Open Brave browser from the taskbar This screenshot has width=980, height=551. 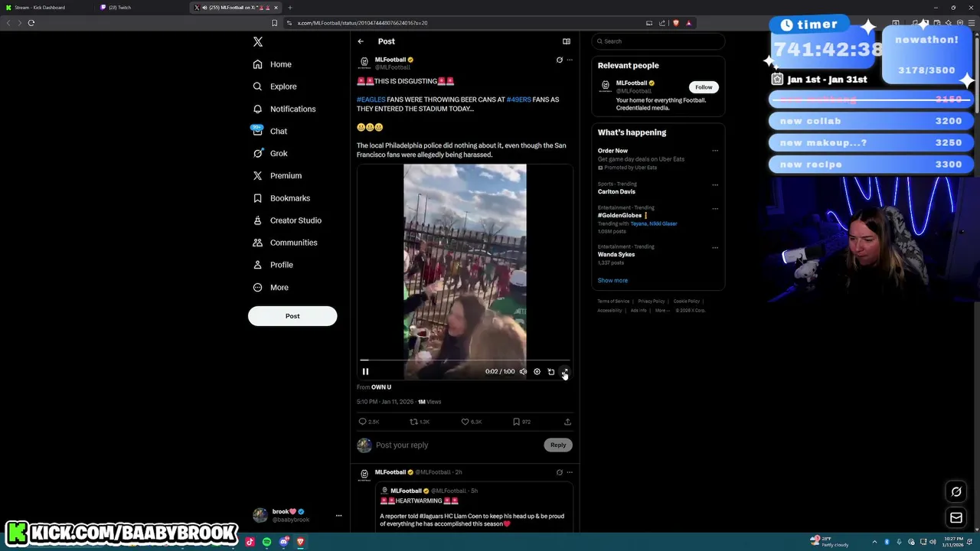(x=300, y=542)
